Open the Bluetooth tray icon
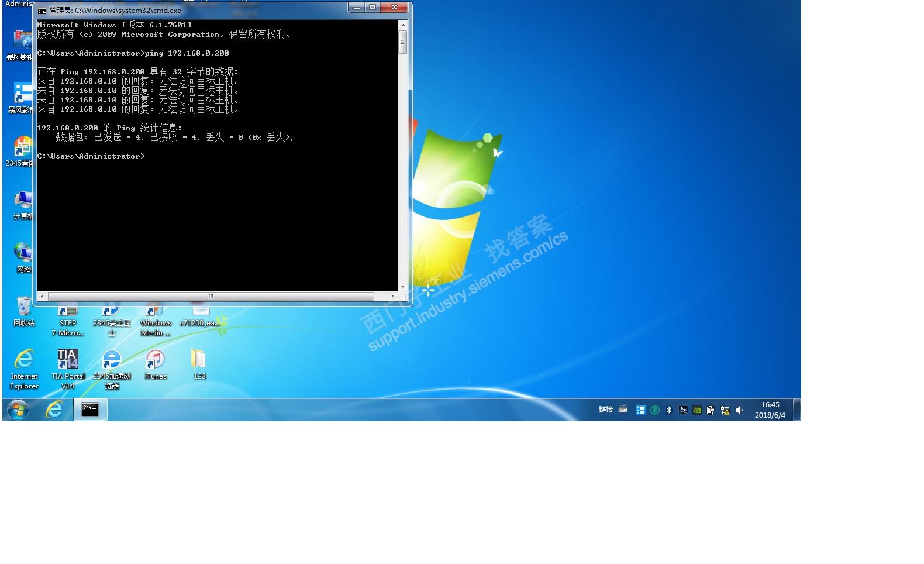924x564 pixels. click(x=669, y=410)
